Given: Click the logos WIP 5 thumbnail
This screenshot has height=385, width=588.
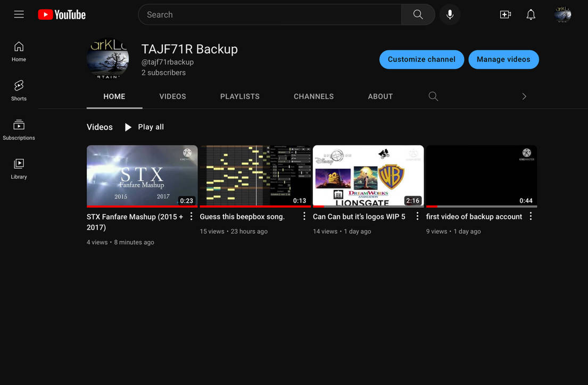Looking at the screenshot, I should (368, 176).
